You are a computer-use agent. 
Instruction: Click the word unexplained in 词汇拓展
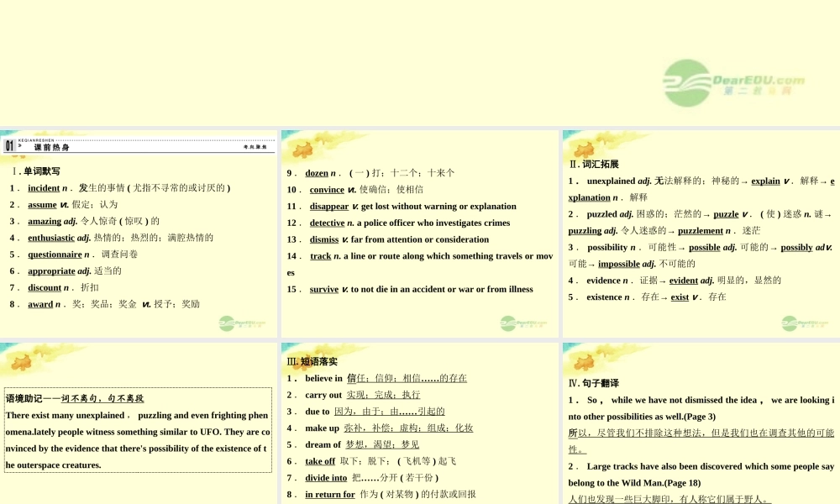[x=612, y=181]
